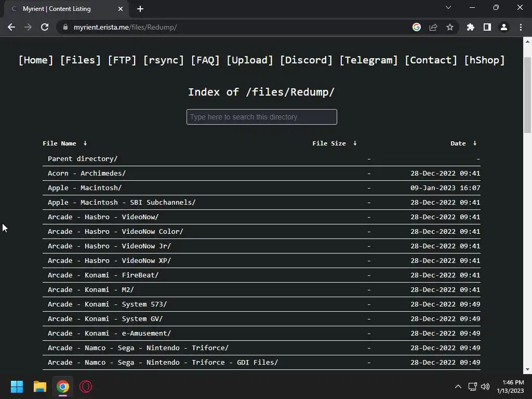Reload the Myrient page
This screenshot has width=532, height=399.
(45, 27)
